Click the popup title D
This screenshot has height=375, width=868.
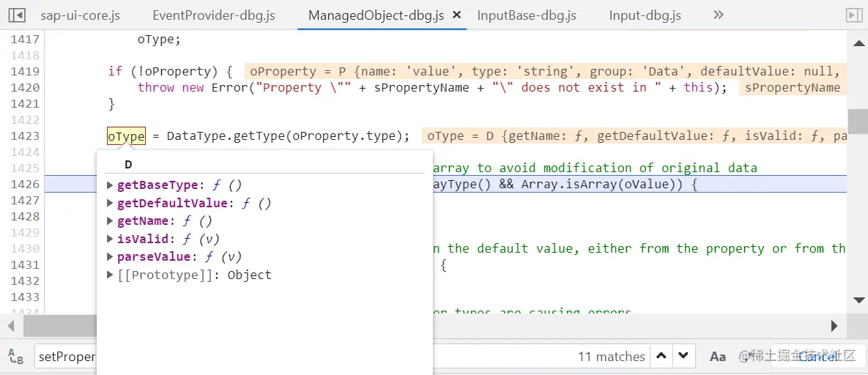128,165
